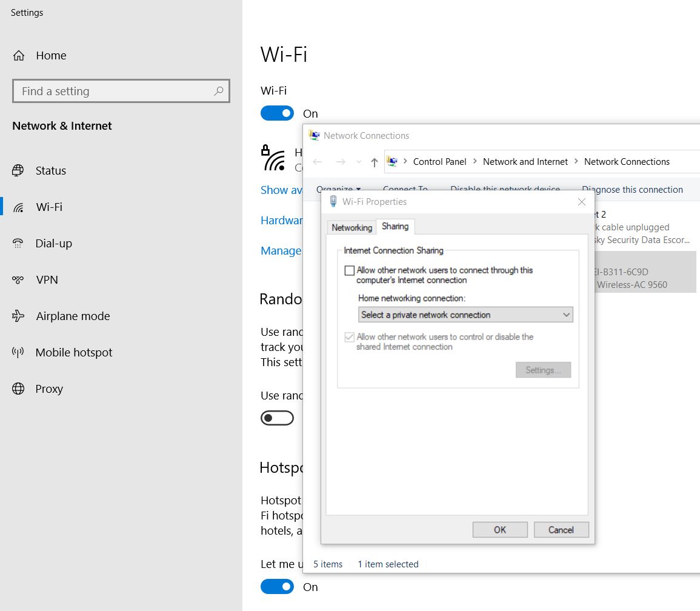
Task: Turn off the Wi-Fi toggle switch
Action: pos(277,113)
